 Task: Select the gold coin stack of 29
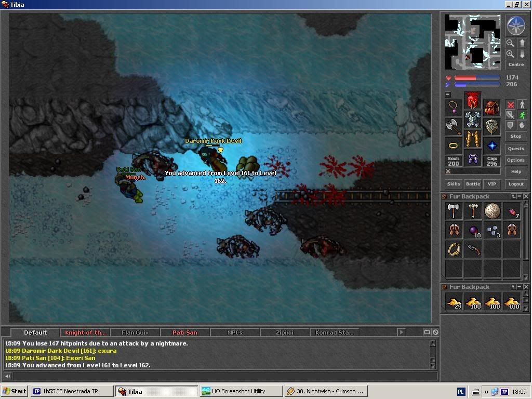[x=453, y=302]
